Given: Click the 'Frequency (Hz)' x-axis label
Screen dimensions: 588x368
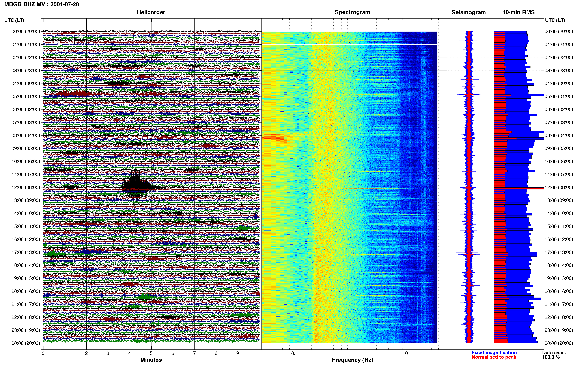Looking at the screenshot, I should [352, 360].
